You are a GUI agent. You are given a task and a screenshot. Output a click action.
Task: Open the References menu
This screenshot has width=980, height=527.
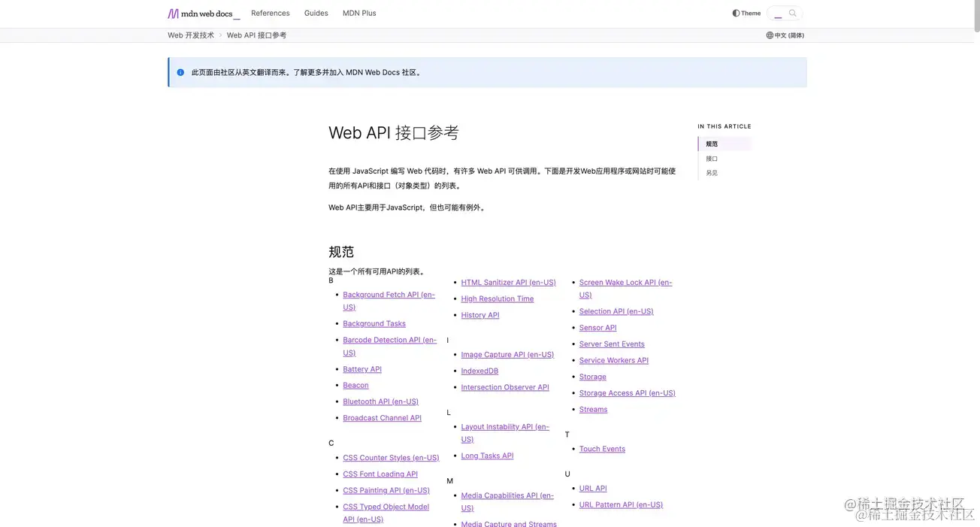point(270,13)
